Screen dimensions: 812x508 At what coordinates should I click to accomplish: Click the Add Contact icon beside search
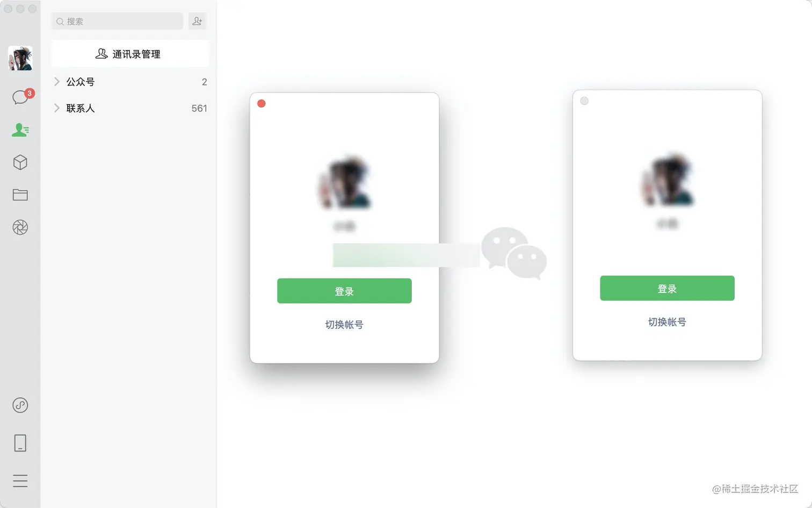tap(198, 21)
